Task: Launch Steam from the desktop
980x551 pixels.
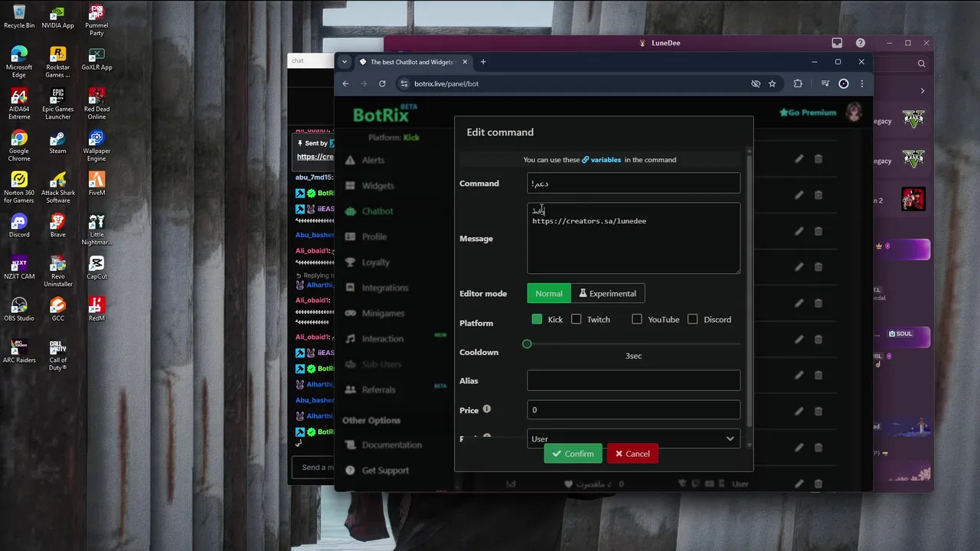Action: (x=57, y=142)
